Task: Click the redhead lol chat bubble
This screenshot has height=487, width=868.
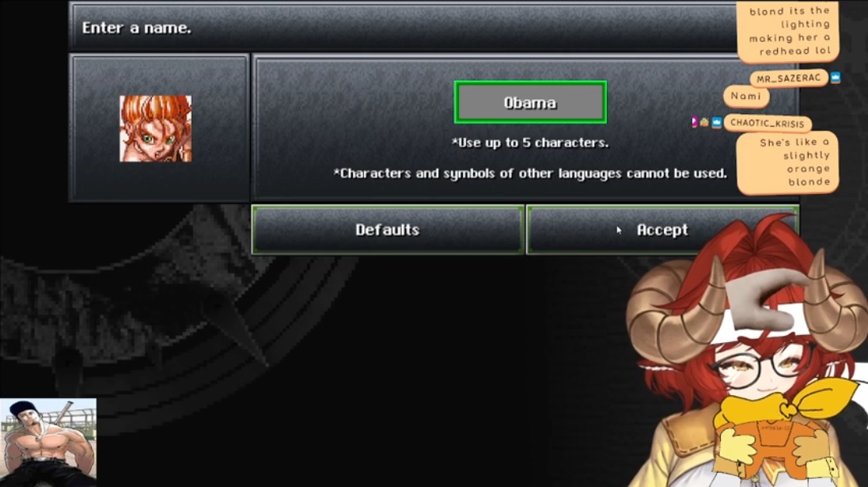Action: [x=788, y=31]
